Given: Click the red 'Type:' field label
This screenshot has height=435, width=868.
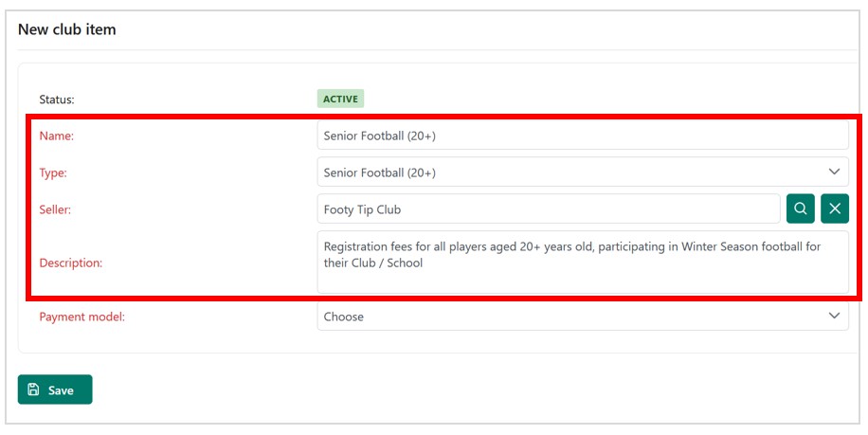Looking at the screenshot, I should [x=53, y=173].
